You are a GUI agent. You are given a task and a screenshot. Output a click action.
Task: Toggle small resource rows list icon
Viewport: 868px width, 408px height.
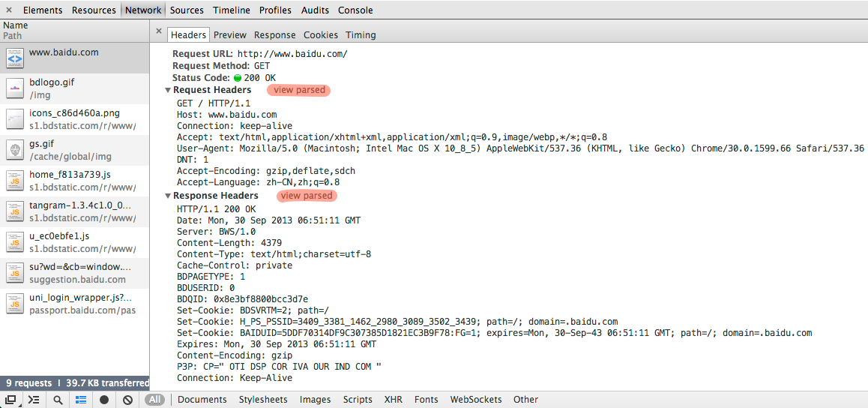tap(81, 400)
